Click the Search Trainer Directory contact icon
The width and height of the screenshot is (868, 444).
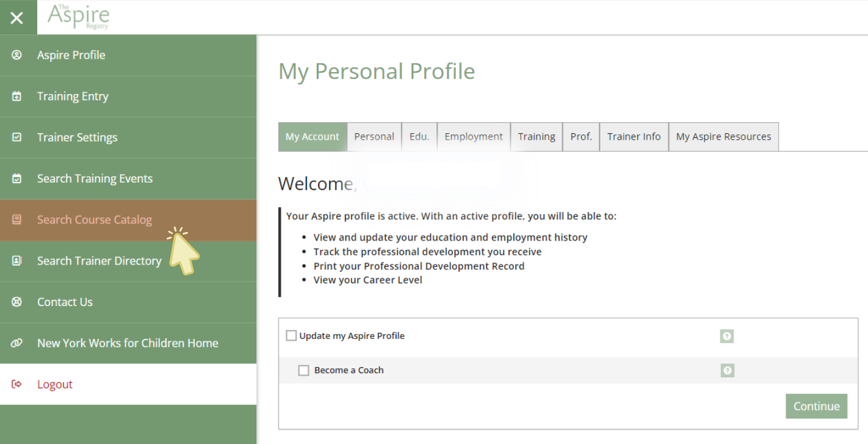pos(16,261)
